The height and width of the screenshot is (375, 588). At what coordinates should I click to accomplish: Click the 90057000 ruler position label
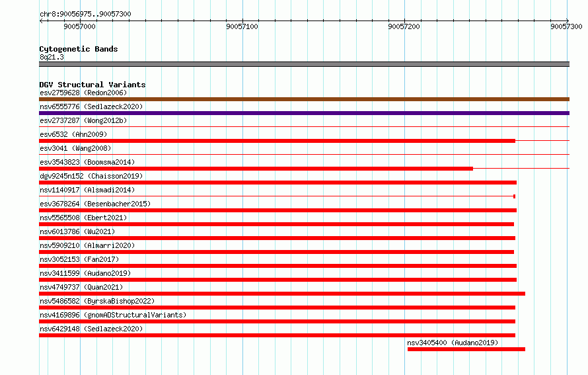tap(79, 26)
